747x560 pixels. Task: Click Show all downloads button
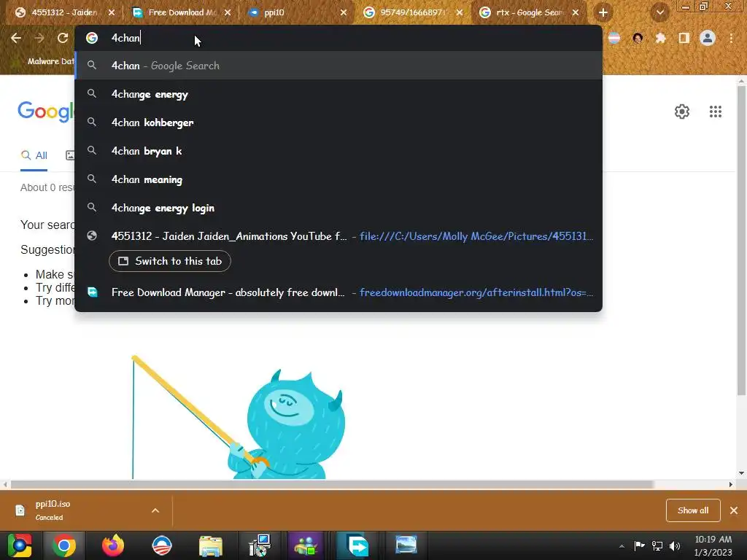pyautogui.click(x=693, y=510)
